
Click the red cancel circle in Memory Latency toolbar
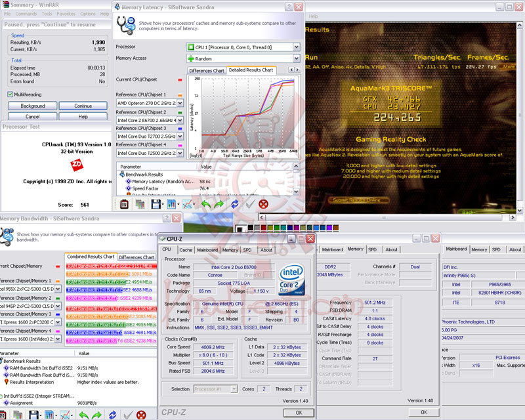click(264, 204)
